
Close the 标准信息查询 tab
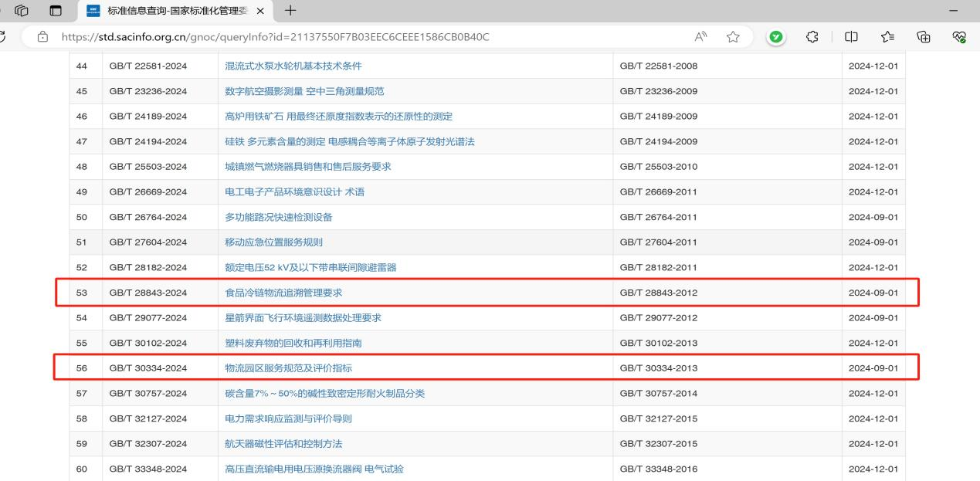pos(260,11)
